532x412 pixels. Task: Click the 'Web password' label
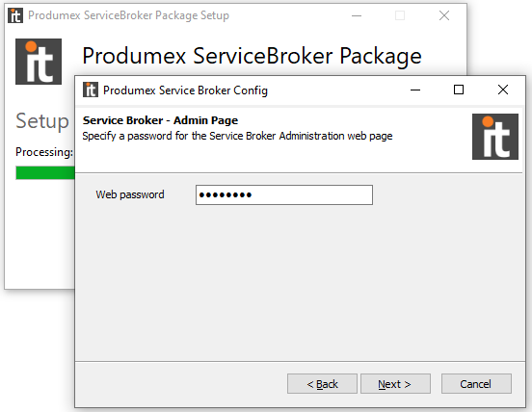tap(130, 194)
